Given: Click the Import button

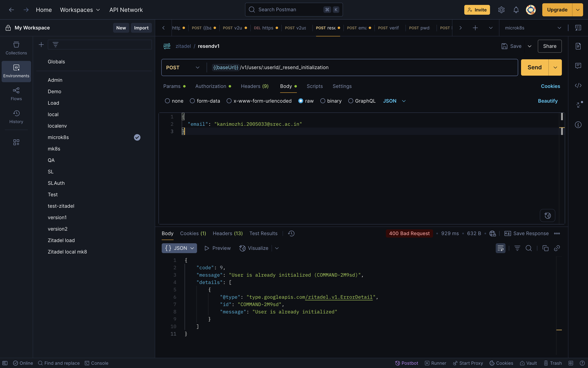Looking at the screenshot, I should click(141, 28).
